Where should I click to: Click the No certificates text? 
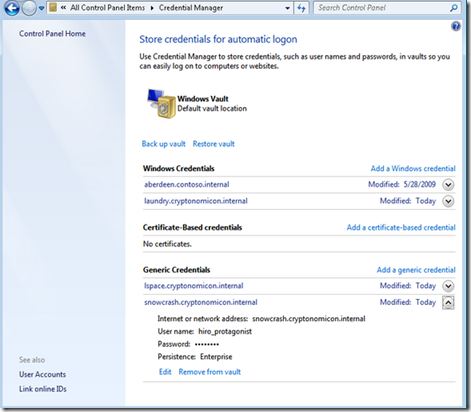click(167, 244)
